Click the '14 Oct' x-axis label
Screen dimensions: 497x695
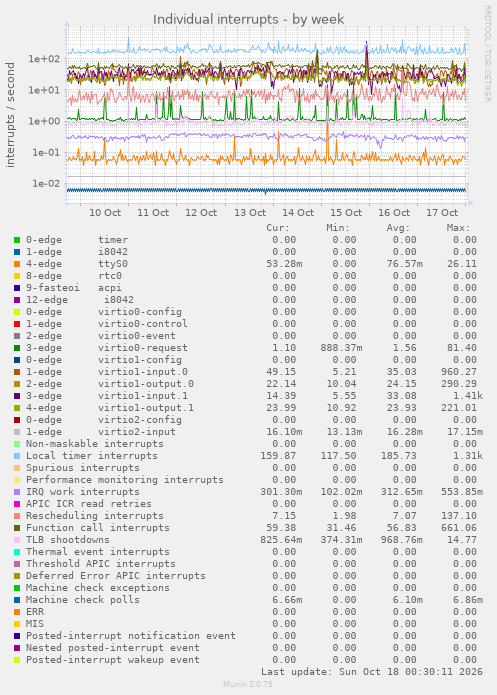[298, 213]
